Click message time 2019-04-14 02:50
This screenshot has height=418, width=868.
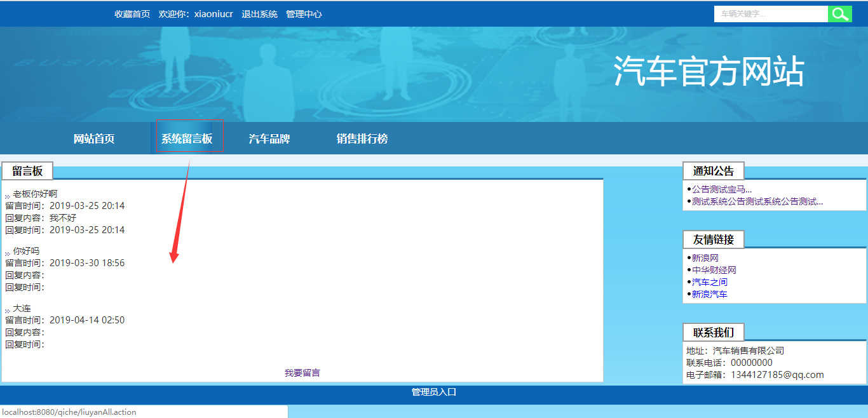(x=87, y=320)
